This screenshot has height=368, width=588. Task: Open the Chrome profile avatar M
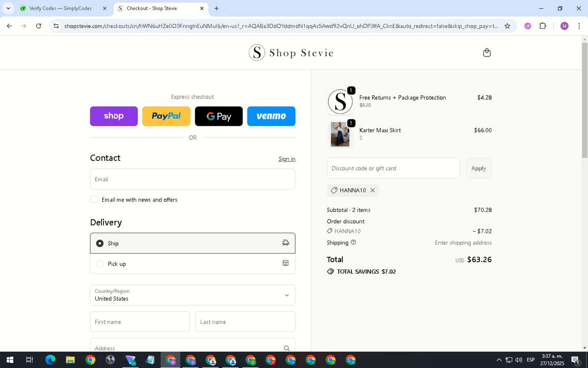tap(564, 26)
